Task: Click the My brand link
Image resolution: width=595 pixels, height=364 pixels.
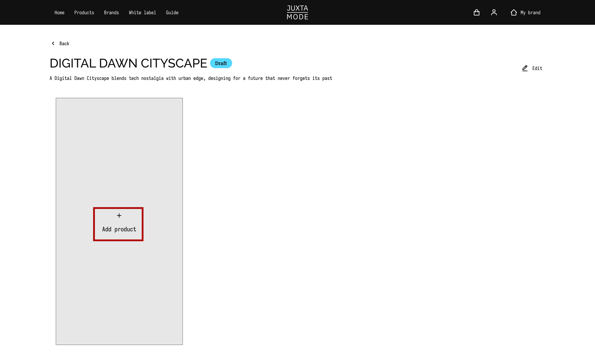Action: [x=530, y=13]
